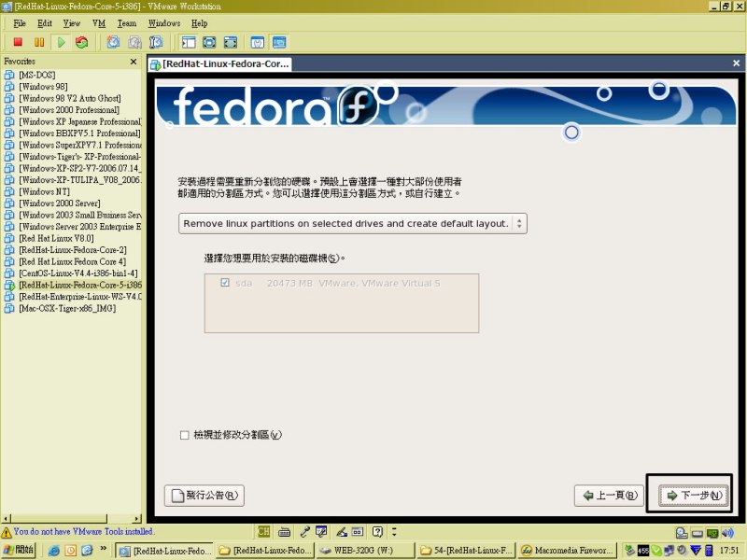Select [Windows 98 V2 Auto Ghost] favorite

69,98
